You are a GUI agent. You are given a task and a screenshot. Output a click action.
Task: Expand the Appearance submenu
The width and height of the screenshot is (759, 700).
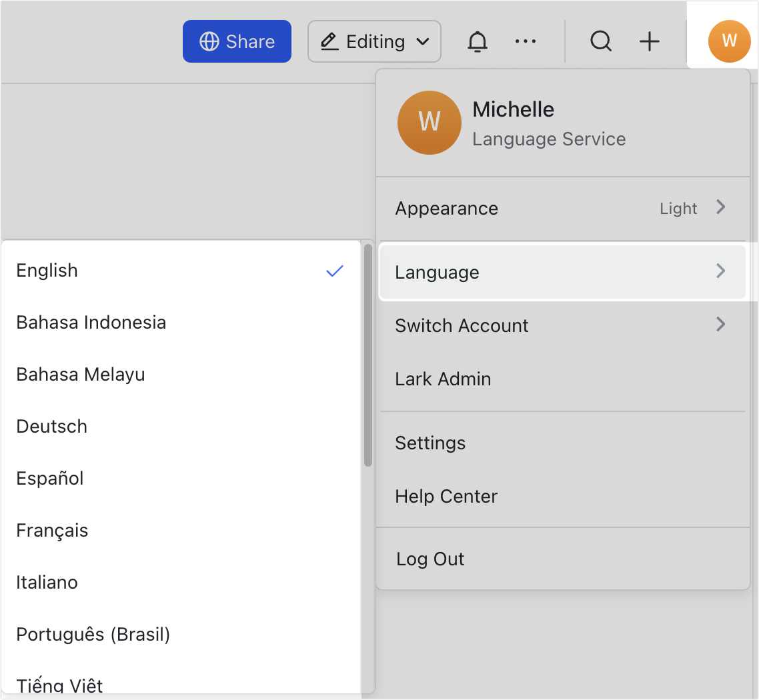click(x=562, y=208)
